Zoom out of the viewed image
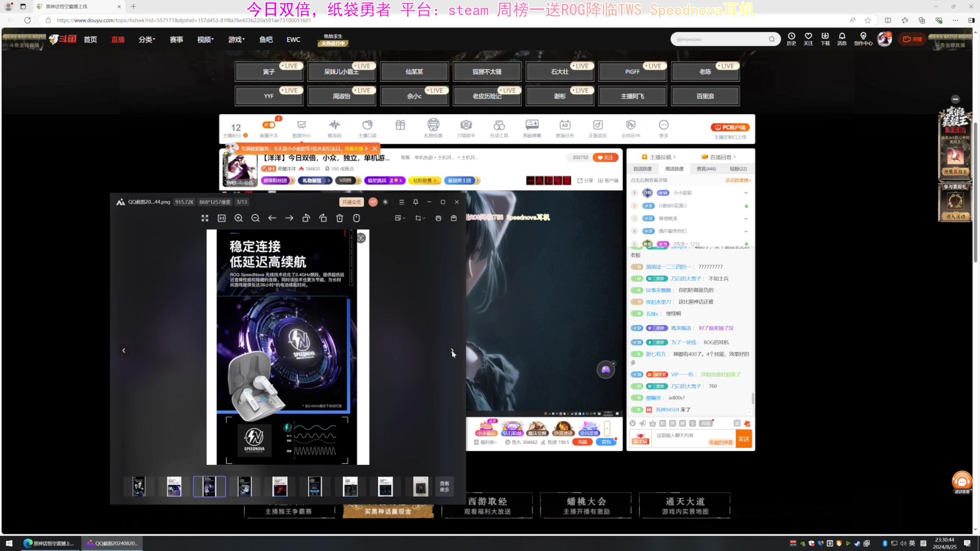Viewport: 980px width, 551px height. click(255, 218)
